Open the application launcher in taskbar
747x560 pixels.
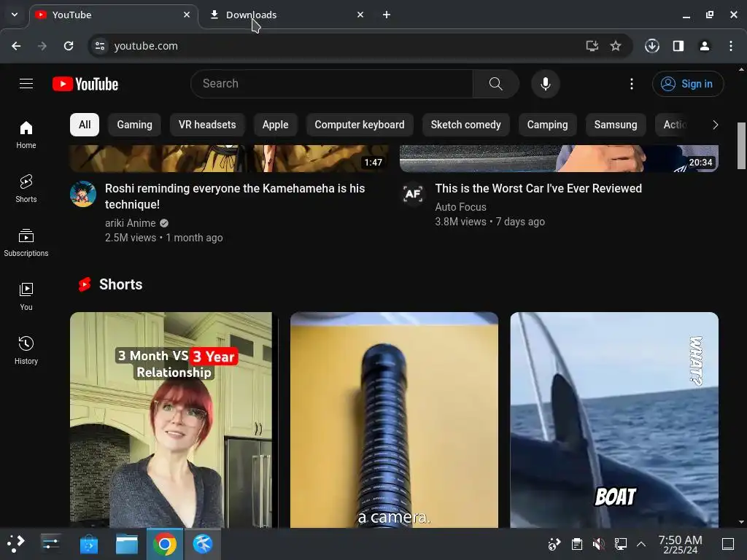16,544
